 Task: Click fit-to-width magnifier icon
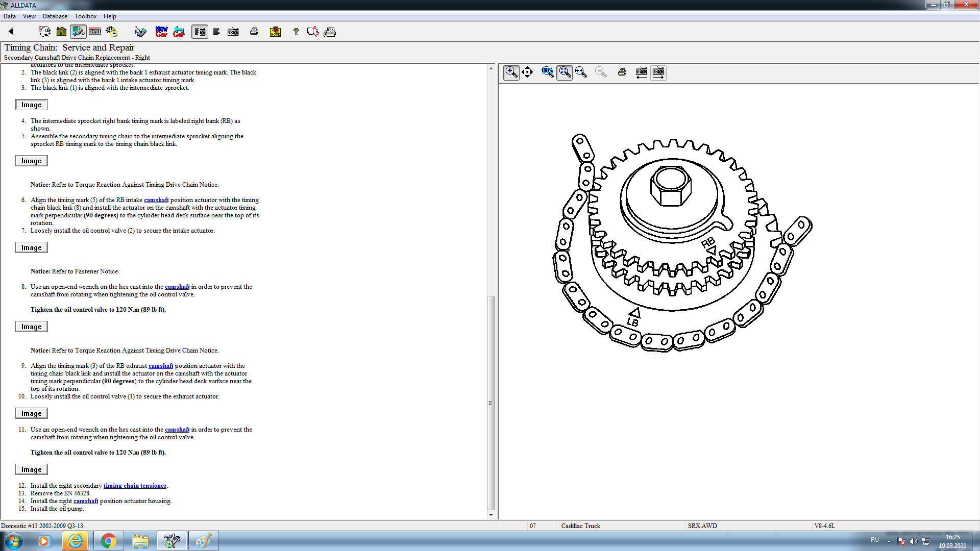tap(581, 72)
